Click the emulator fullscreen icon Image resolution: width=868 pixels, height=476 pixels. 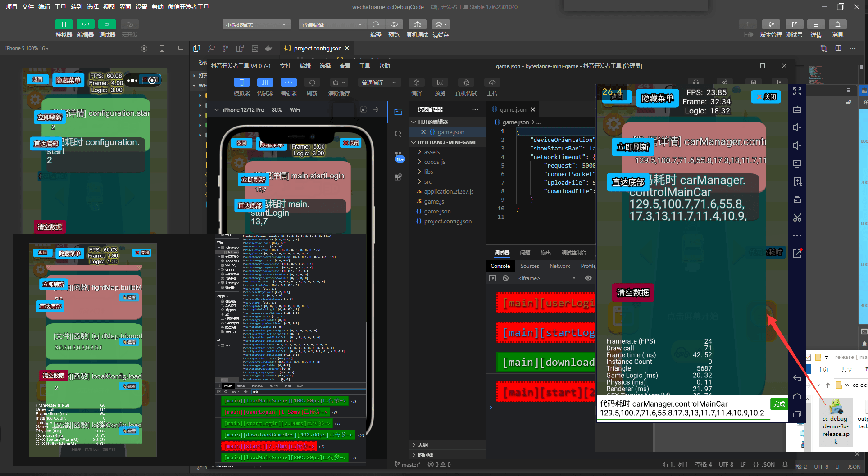click(x=797, y=91)
